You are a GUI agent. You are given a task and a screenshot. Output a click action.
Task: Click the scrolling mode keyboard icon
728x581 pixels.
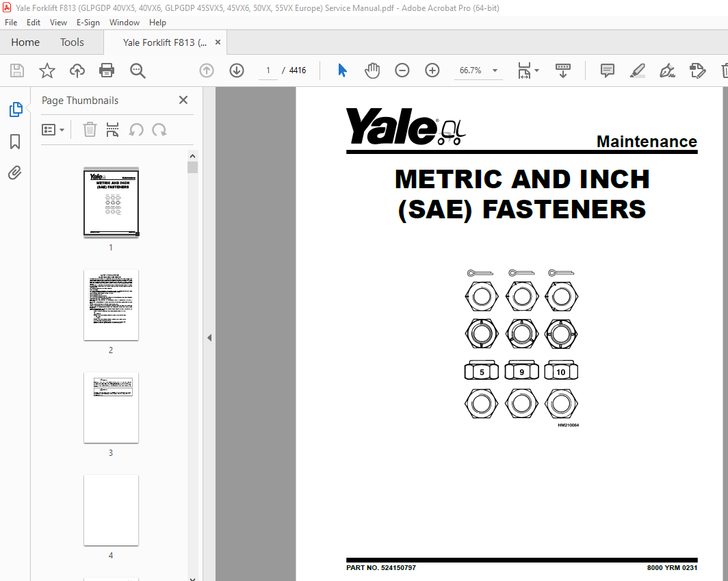click(x=562, y=70)
